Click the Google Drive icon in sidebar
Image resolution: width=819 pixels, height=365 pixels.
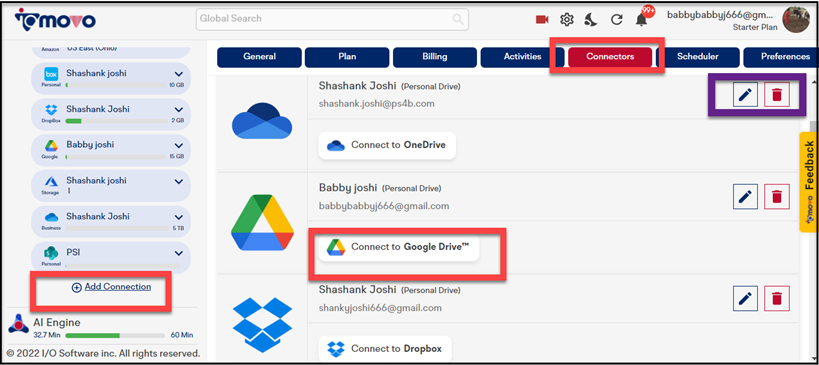[x=51, y=145]
